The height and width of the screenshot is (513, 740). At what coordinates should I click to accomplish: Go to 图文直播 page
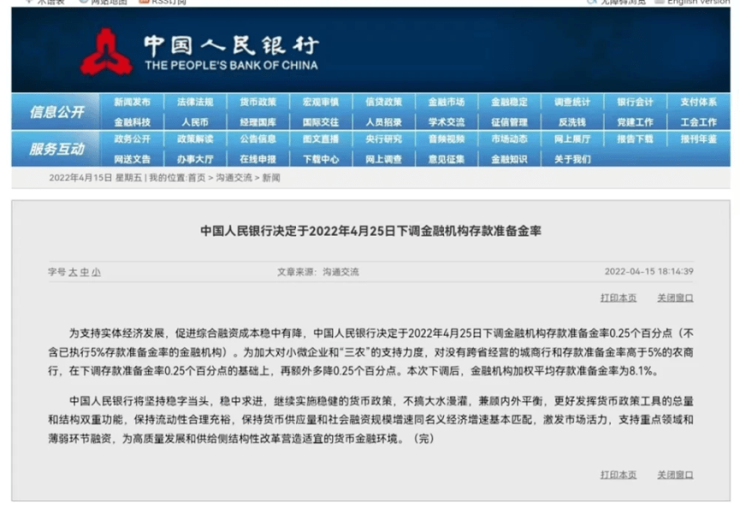320,139
